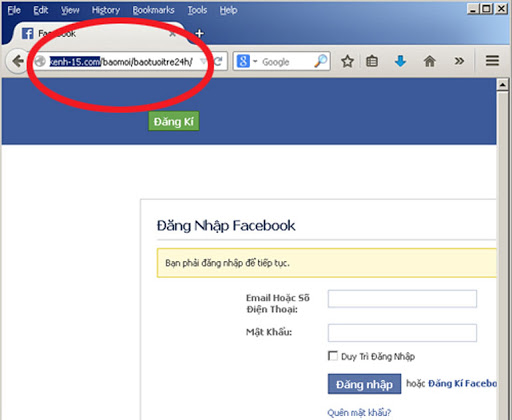This screenshot has width=512, height=420.
Task: Click the Facebook favicon on tab
Action: click(x=27, y=33)
